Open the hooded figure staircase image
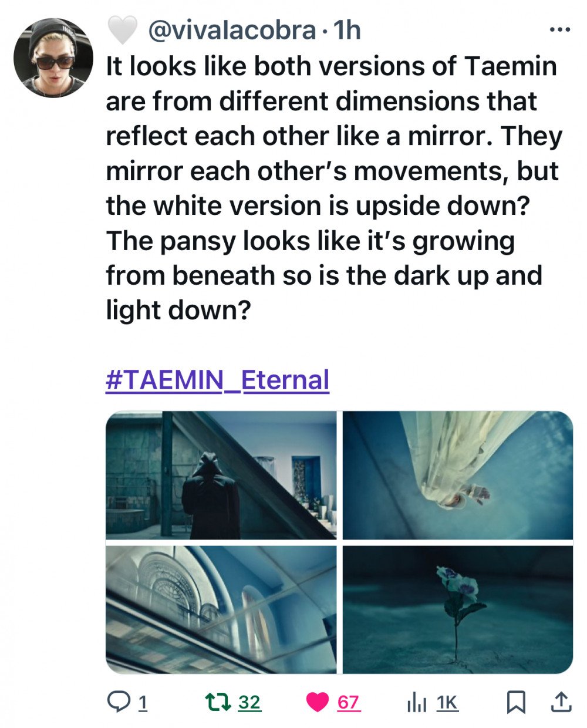Image resolution: width=587 pixels, height=728 pixels. tap(221, 476)
